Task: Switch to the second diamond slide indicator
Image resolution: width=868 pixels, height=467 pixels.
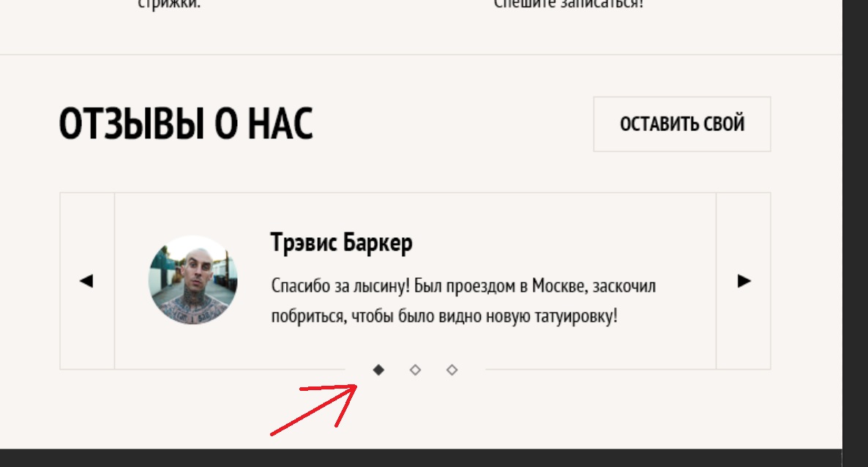Action: coord(415,370)
